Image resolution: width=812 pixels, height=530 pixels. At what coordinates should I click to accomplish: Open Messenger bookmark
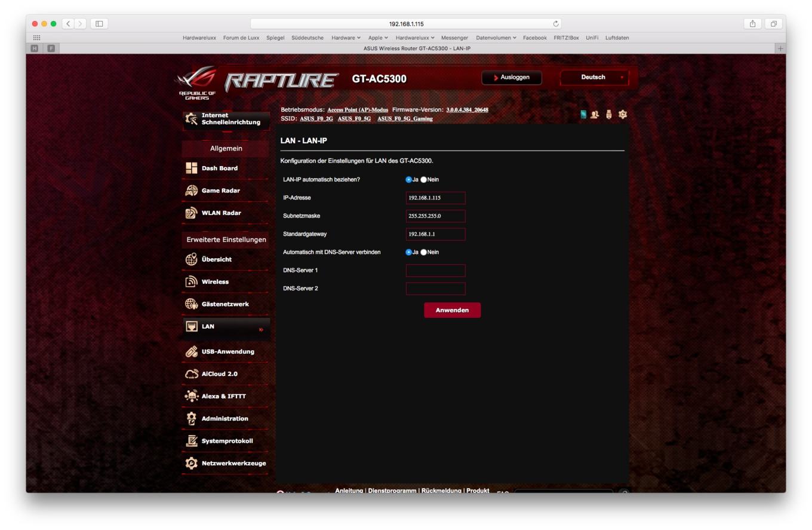[x=454, y=38]
